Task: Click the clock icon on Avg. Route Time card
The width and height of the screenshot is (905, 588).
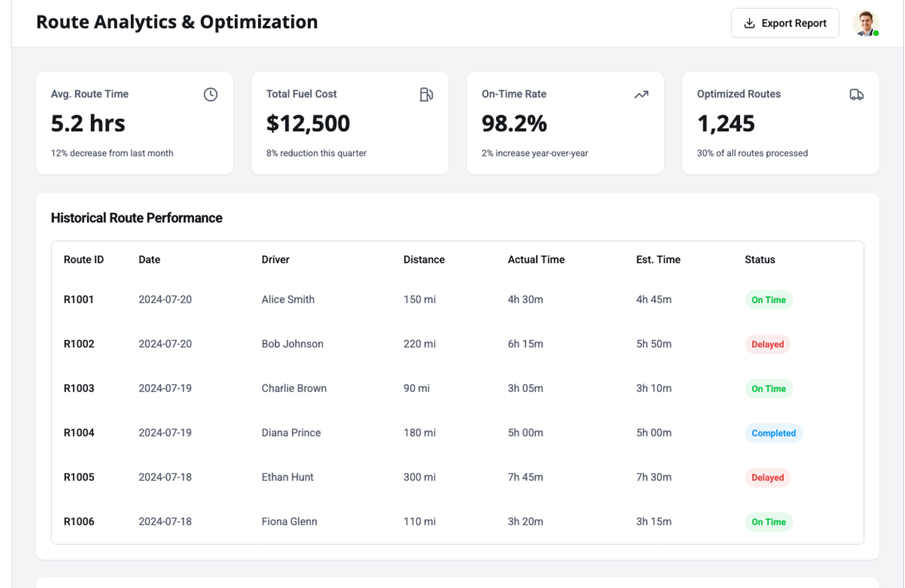Action: tap(210, 95)
